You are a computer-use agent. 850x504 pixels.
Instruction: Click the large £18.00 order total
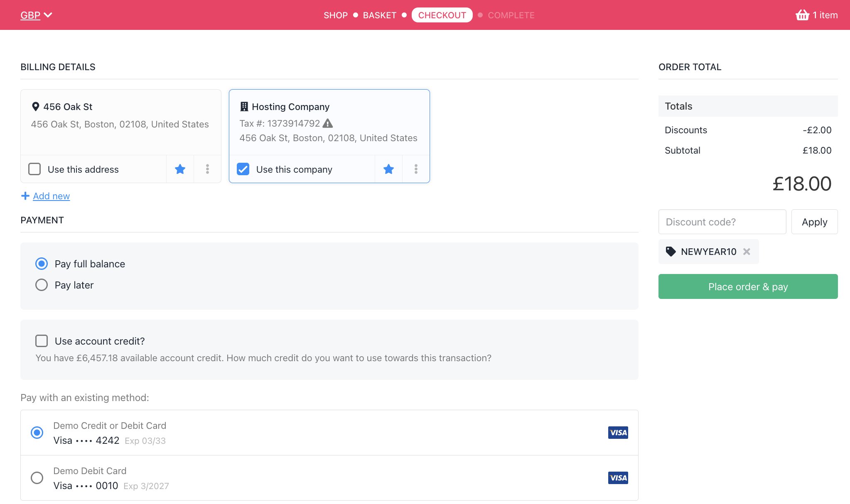point(802,183)
